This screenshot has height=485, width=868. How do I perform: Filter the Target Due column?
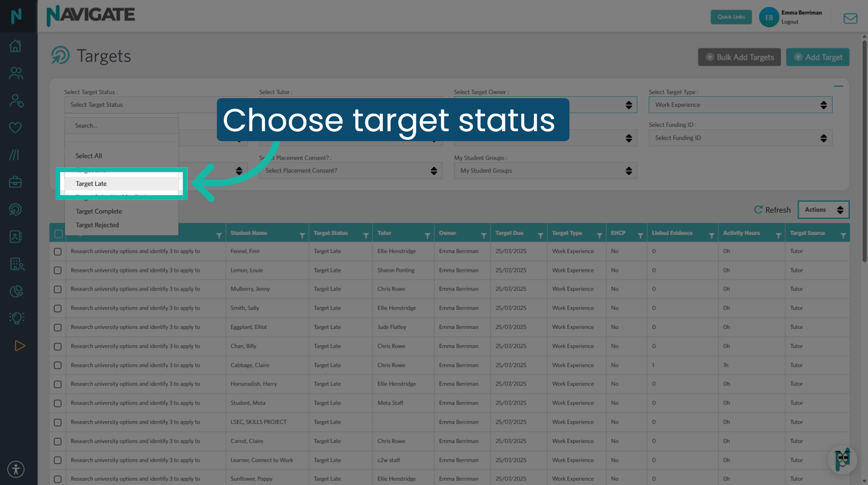click(x=540, y=236)
